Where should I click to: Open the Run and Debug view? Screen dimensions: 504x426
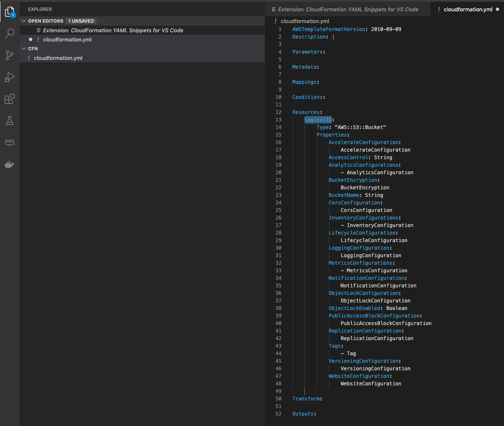click(9, 77)
